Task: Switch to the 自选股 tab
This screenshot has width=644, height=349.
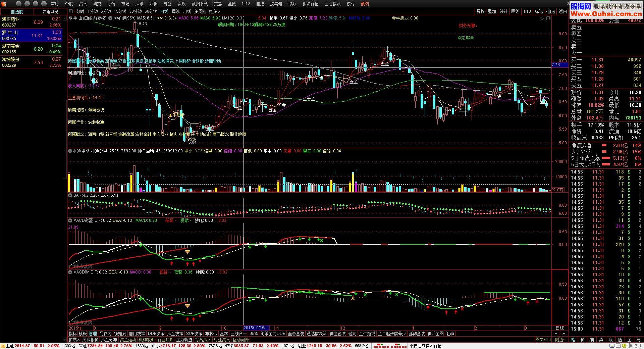Action: click(17, 12)
